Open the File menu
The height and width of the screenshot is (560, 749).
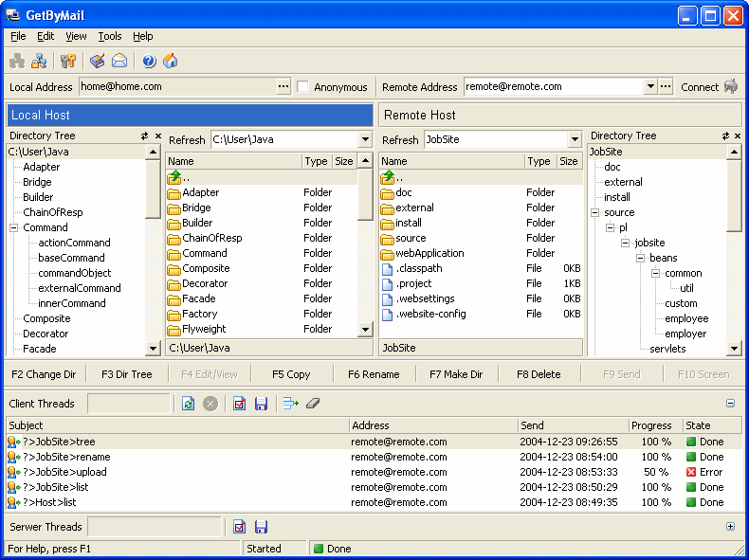(18, 36)
